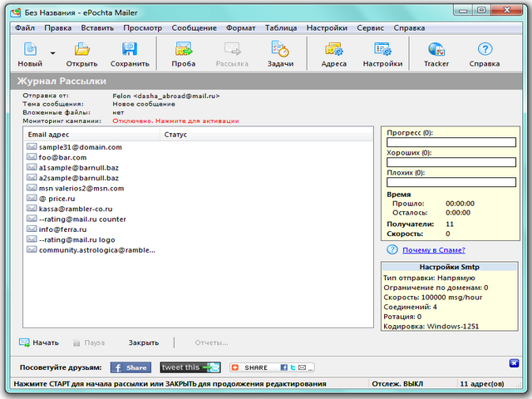
Task: Click the New message toolbar icon
Action: tap(30, 50)
